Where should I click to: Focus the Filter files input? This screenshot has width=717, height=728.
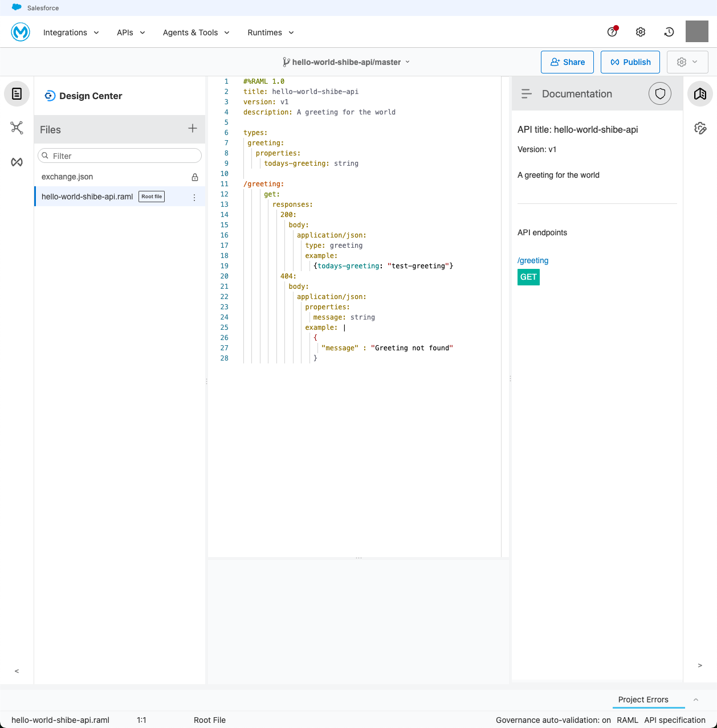point(120,156)
